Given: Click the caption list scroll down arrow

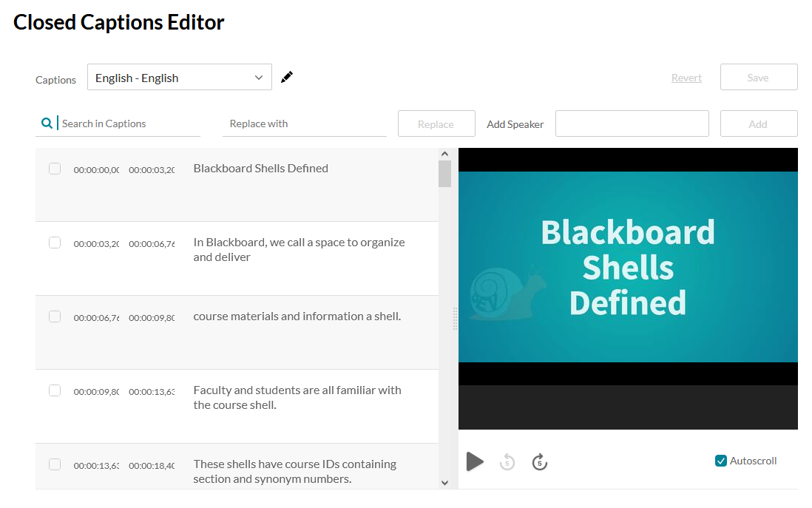Looking at the screenshot, I should click(x=444, y=483).
